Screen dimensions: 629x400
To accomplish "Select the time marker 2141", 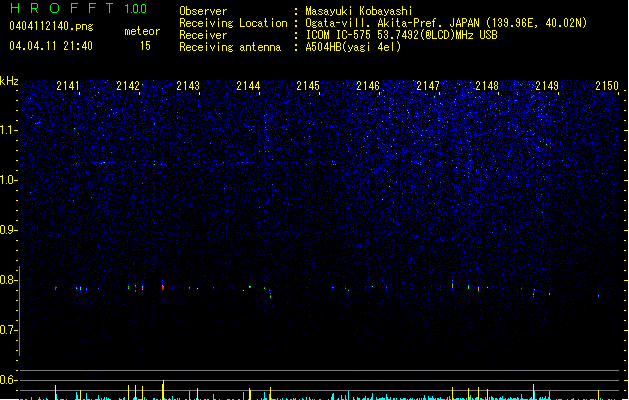I will pos(68,85).
